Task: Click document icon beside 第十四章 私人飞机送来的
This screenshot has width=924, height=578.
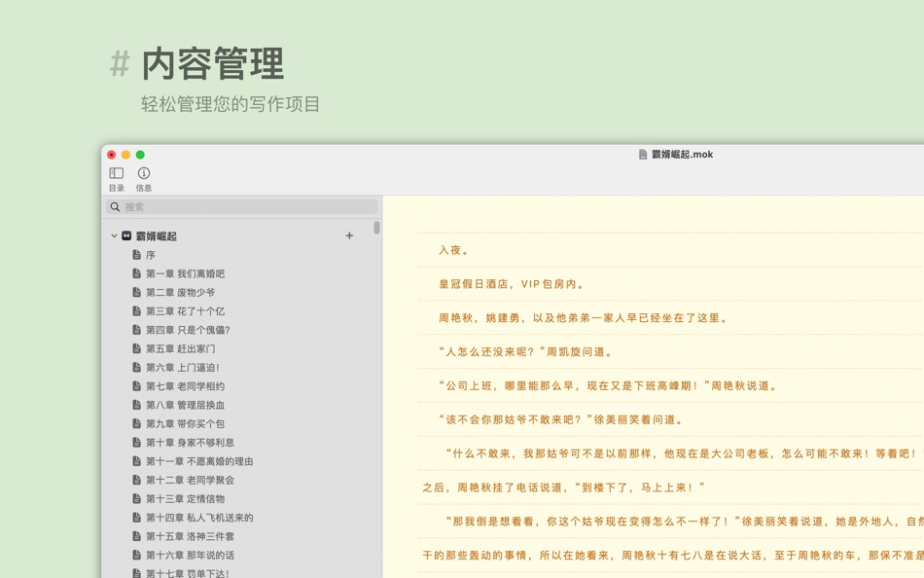Action: (x=137, y=518)
